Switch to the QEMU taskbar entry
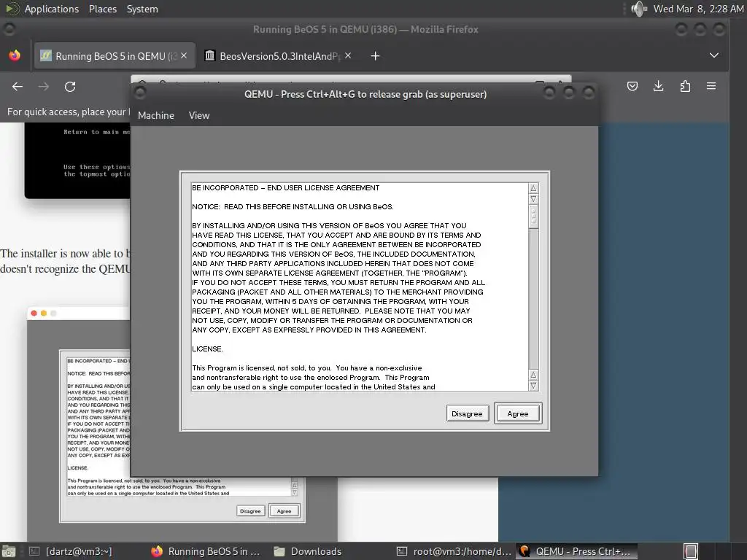This screenshot has height=560, width=747. pos(576,551)
